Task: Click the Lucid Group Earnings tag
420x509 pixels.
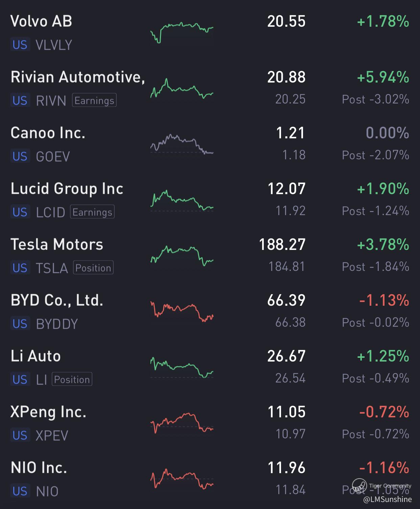Action: (92, 212)
